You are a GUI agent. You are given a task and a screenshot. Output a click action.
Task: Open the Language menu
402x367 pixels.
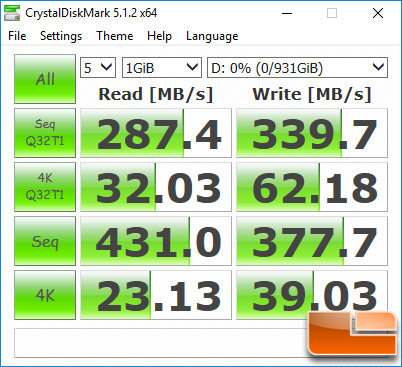point(212,36)
